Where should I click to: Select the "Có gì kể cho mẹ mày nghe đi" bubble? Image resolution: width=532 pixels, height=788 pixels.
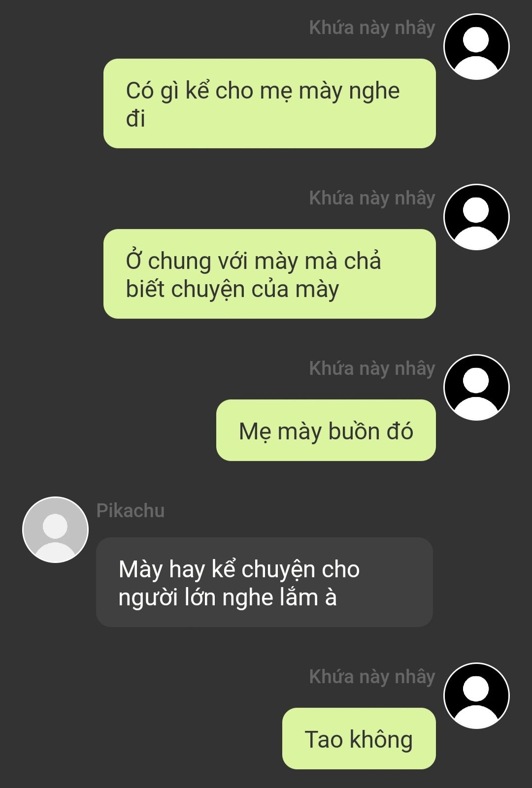(269, 103)
